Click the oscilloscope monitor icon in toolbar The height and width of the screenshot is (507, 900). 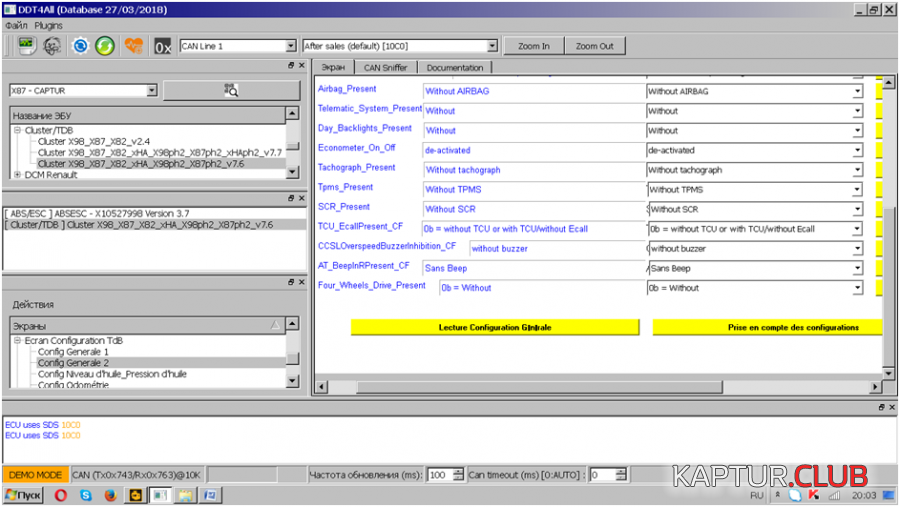tap(27, 46)
